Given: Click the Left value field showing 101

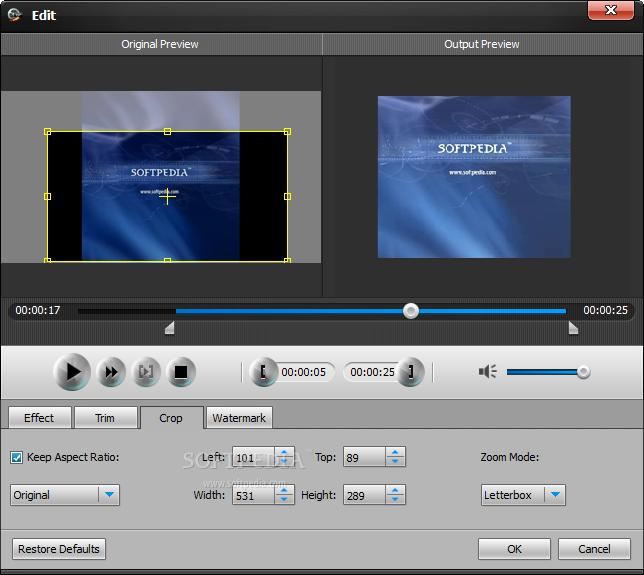Looking at the screenshot, I should coord(253,457).
